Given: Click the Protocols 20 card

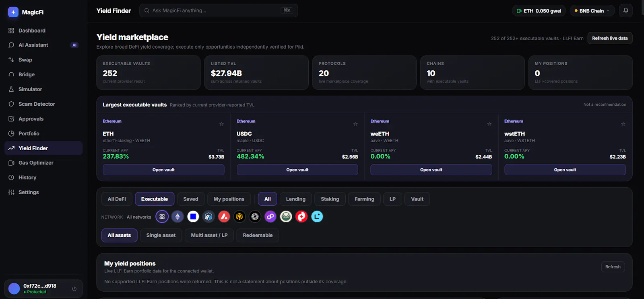Looking at the screenshot, I should [364, 72].
